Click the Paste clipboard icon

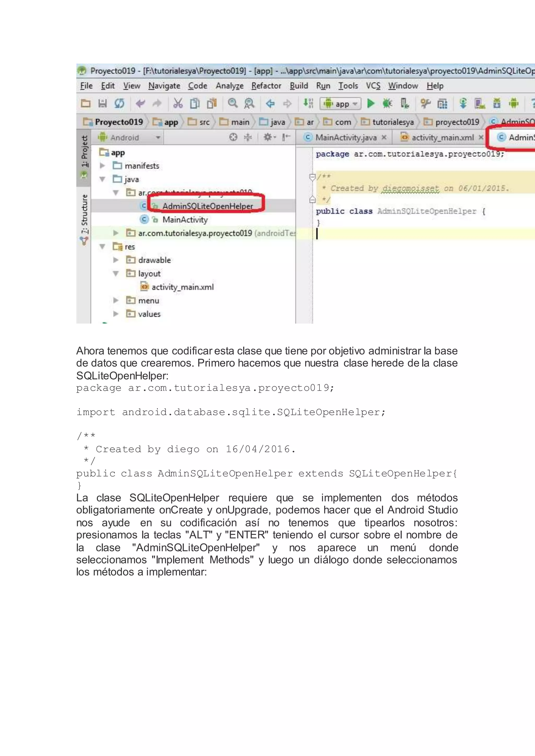pos(212,103)
